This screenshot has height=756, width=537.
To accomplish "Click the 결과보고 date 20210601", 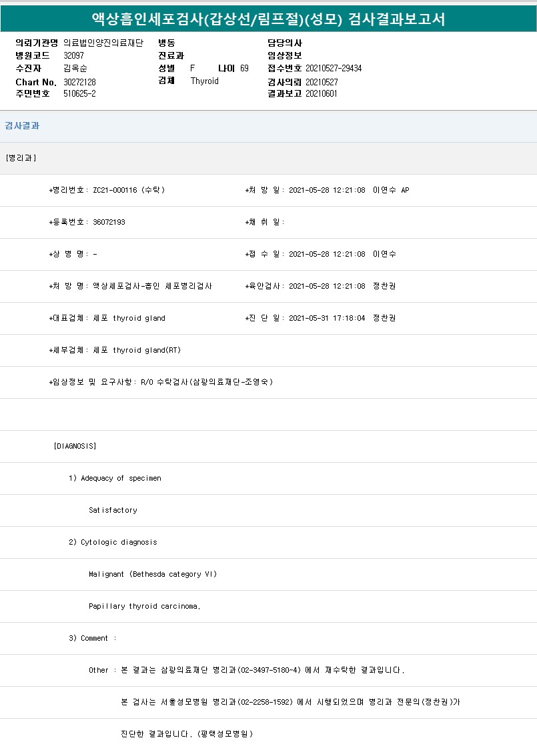I will (x=322, y=94).
